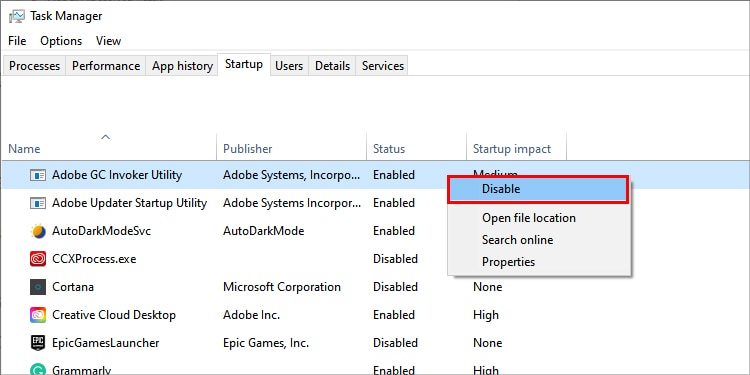The image size is (750, 375).
Task: Select the EpicGamesLauncher row name
Action: click(105, 343)
